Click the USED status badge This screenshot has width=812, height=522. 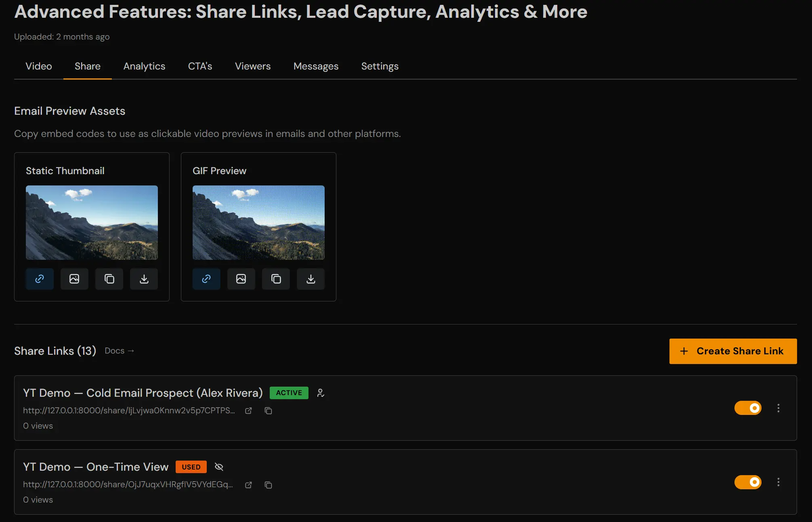(191, 467)
